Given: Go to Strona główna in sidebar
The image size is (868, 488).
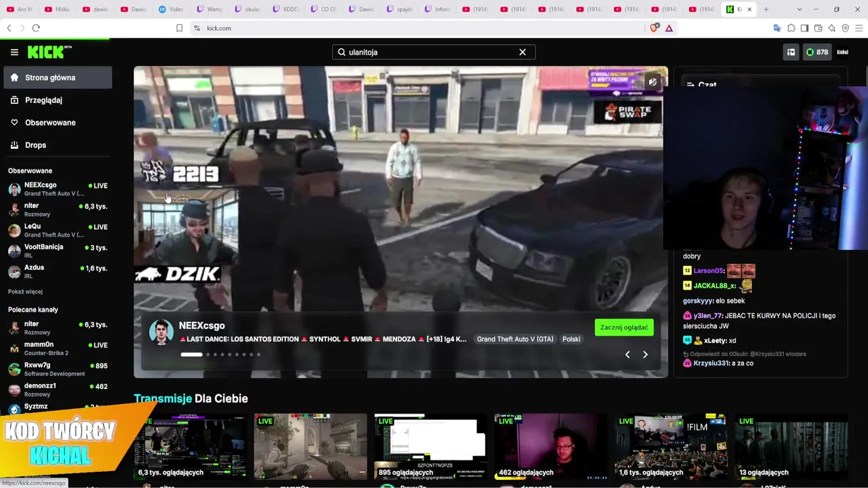Looking at the screenshot, I should pyautogui.click(x=58, y=77).
